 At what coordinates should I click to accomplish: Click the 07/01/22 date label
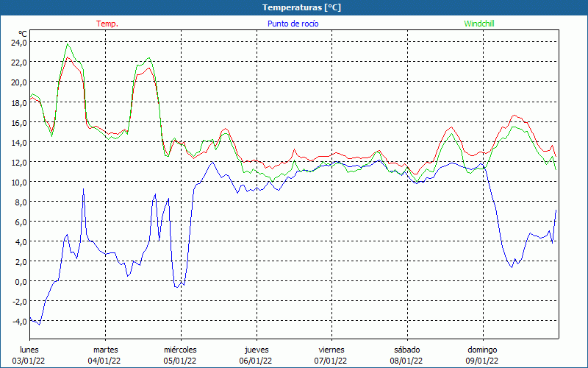pyautogui.click(x=331, y=361)
